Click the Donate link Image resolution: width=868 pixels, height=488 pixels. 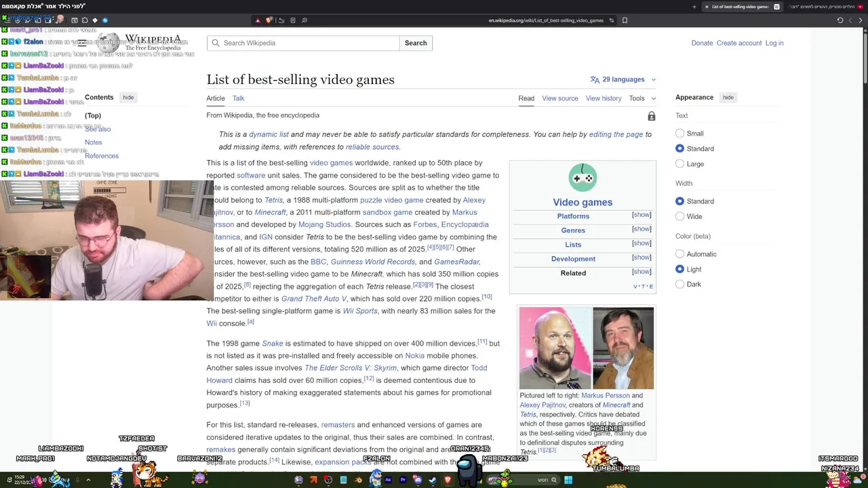click(x=702, y=43)
